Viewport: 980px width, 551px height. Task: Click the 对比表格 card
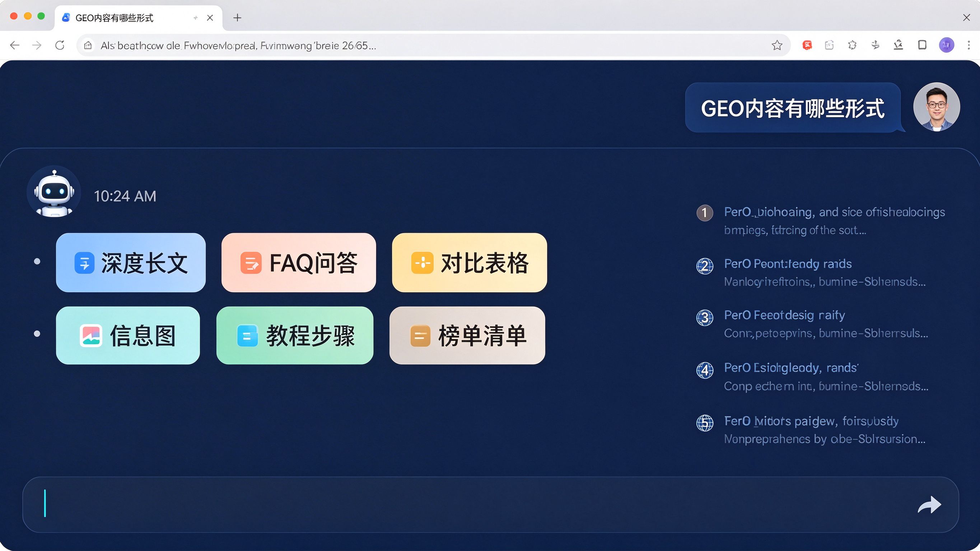click(x=470, y=263)
